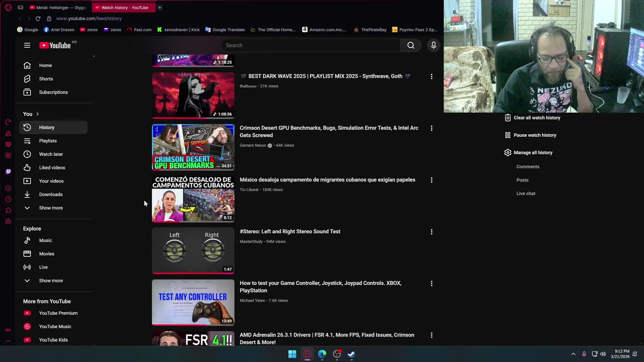
Task: Open options for Game Controller test video
Action: coord(431,284)
